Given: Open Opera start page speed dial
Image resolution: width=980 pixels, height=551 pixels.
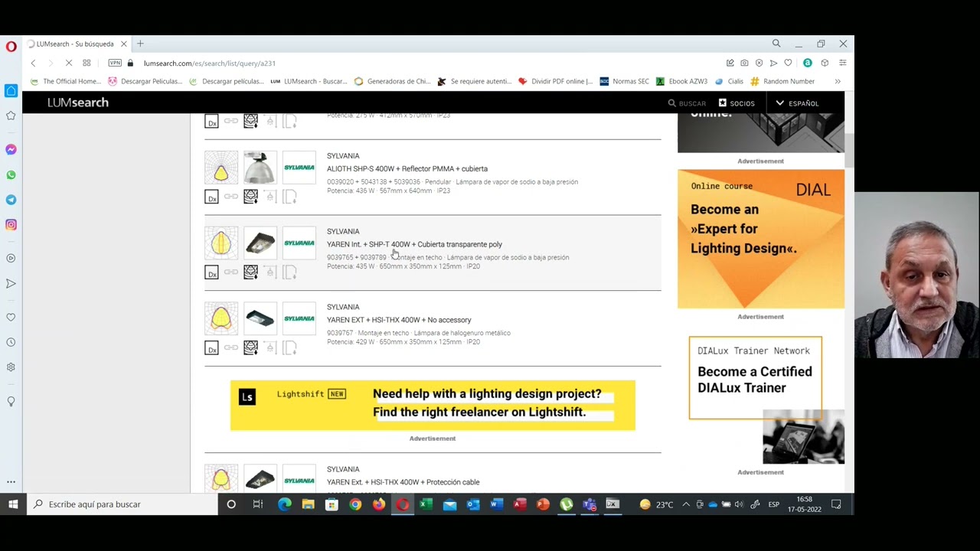Looking at the screenshot, I should (87, 63).
